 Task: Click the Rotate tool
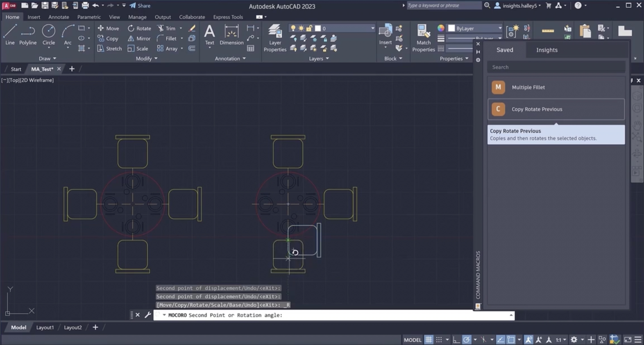pos(139,28)
